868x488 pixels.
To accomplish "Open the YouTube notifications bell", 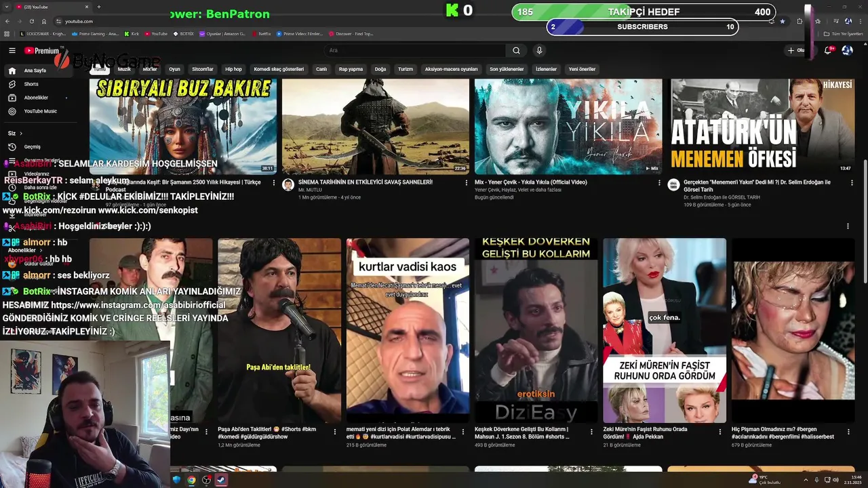I will 829,51.
